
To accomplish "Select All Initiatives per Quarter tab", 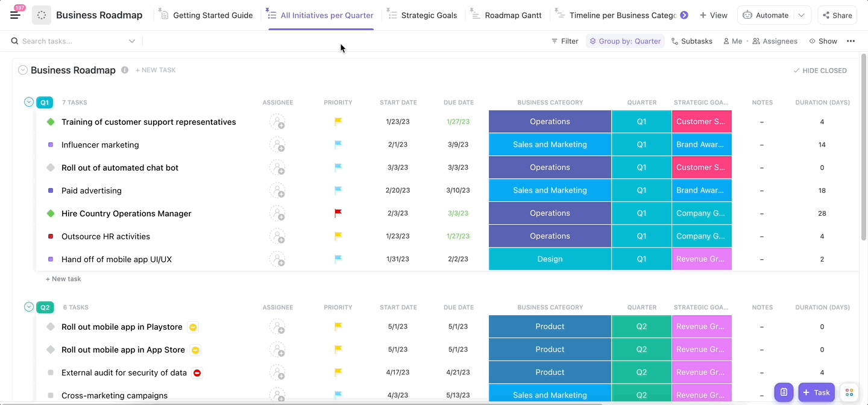I will point(320,15).
